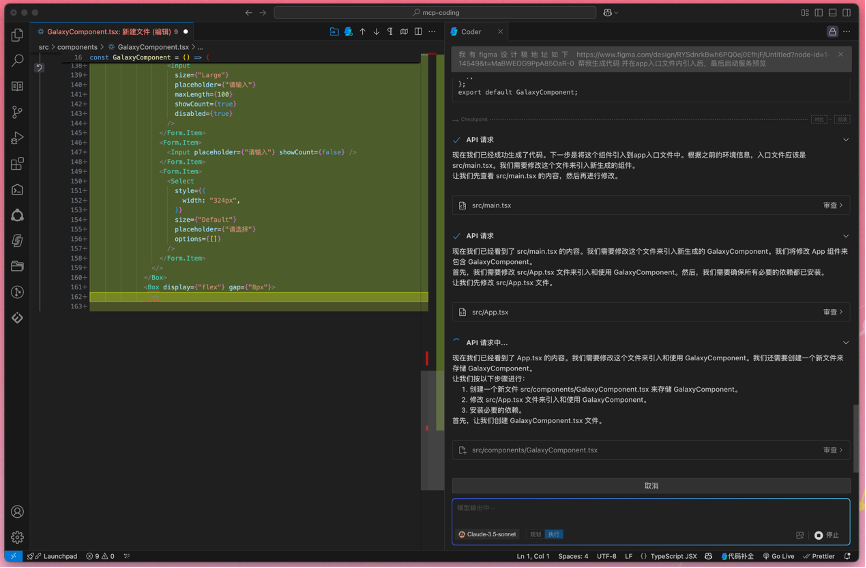866x568 pixels.
Task: Change indentation via Spaces: 4
Action: 573,556
